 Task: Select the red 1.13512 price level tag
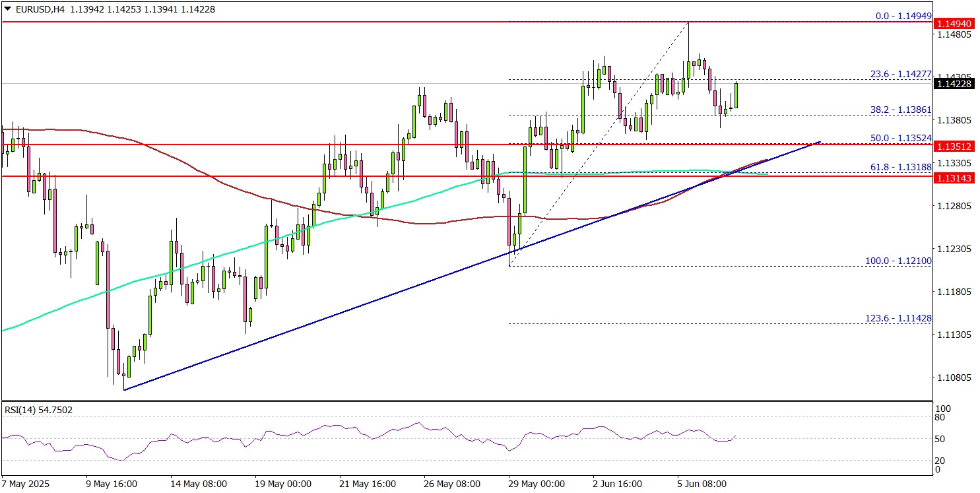pos(954,146)
